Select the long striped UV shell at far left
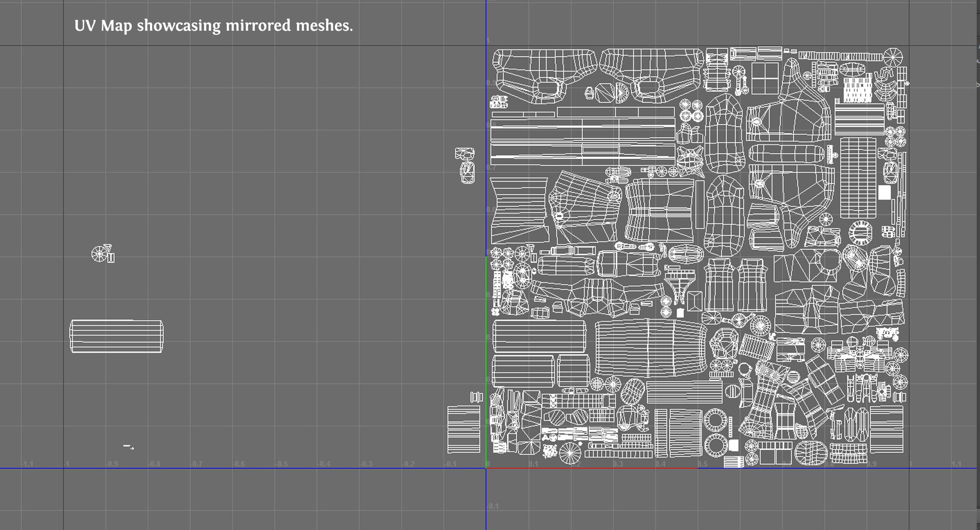Screen dimensions: 980x530 116,336
